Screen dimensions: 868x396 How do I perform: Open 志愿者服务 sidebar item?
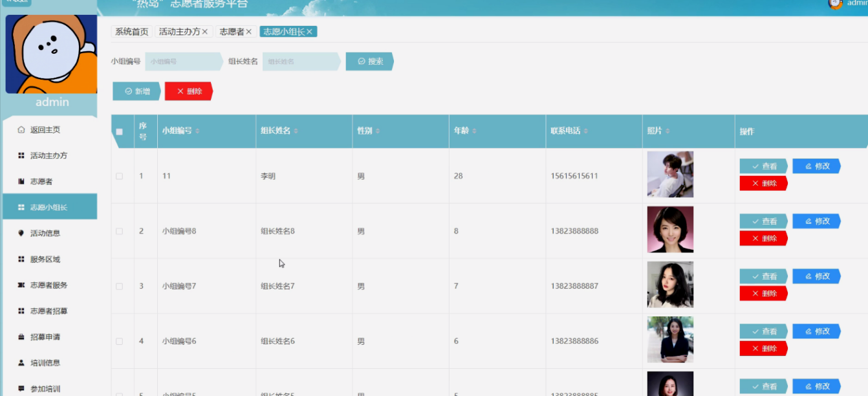[50, 285]
